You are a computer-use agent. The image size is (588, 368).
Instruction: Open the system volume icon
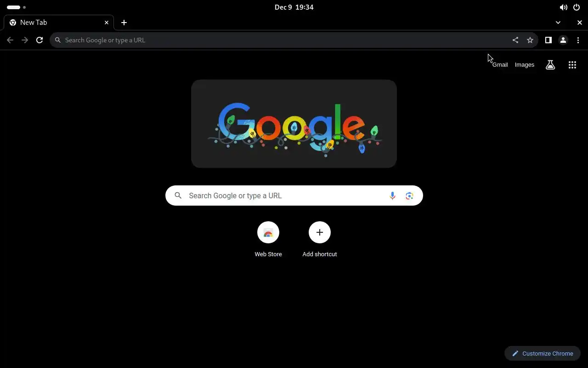pos(563,7)
